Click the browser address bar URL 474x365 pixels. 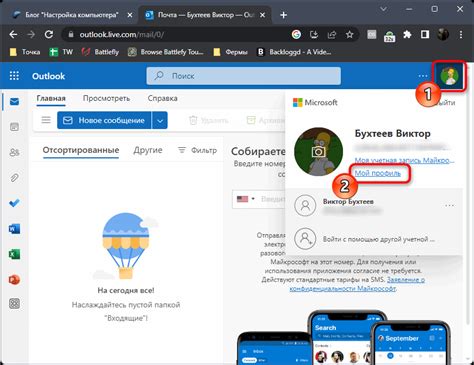point(121,34)
